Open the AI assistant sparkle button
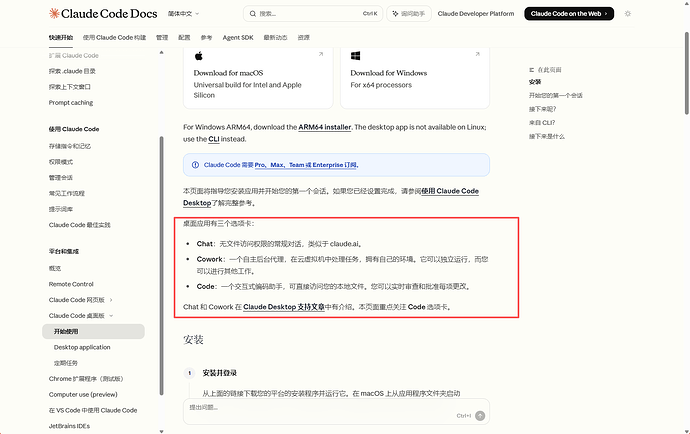Viewport: 690px width, 434px height. pyautogui.click(x=408, y=14)
